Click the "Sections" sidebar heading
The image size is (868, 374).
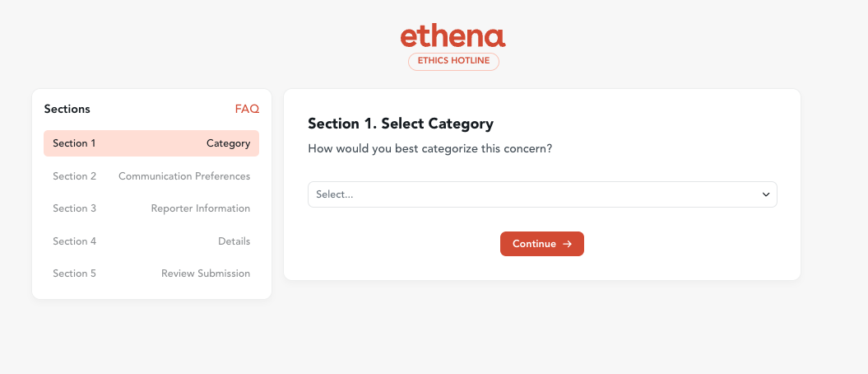pyautogui.click(x=67, y=109)
